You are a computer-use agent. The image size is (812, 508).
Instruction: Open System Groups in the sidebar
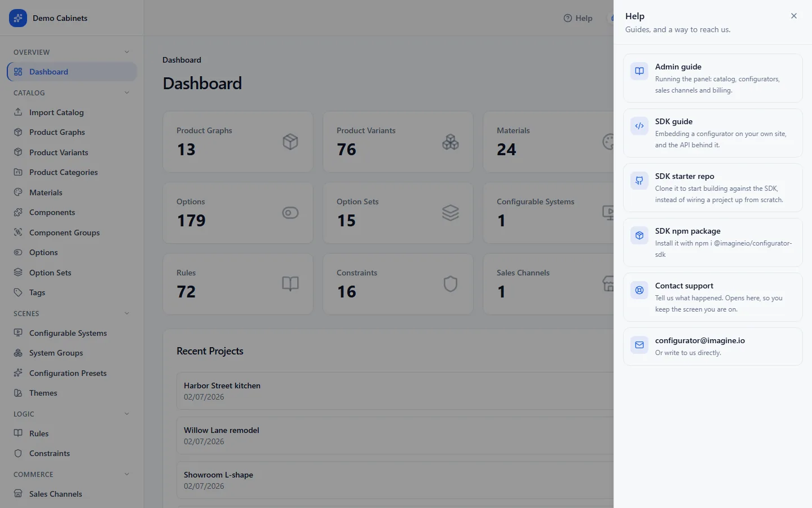[x=72, y=353]
